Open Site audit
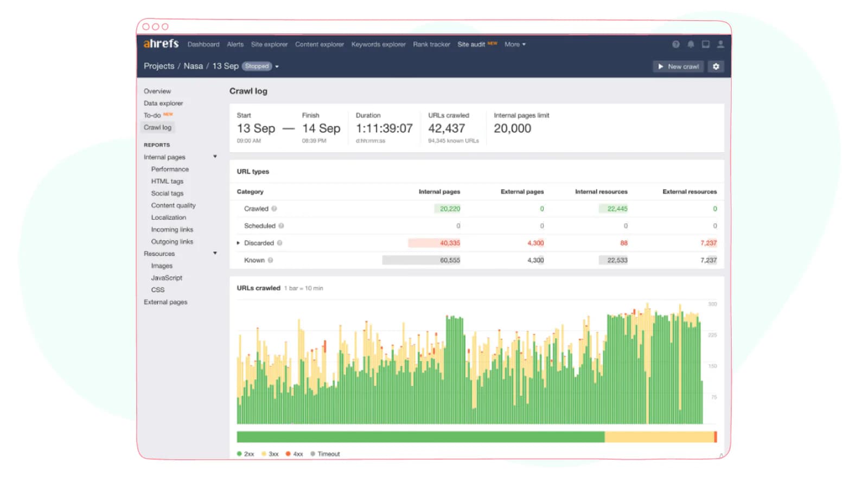This screenshot has height=477, width=868. (x=471, y=44)
